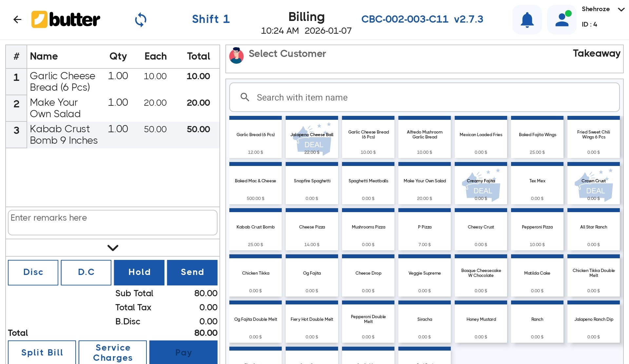Add Fried Sweet Chili Wings 6 Pcs
The height and width of the screenshot is (364, 629).
click(x=594, y=137)
